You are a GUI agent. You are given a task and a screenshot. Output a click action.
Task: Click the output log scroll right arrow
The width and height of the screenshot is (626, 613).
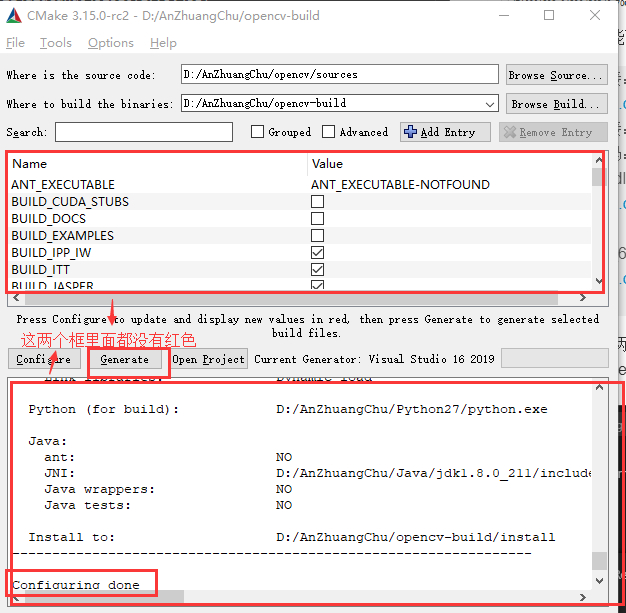click(x=583, y=597)
